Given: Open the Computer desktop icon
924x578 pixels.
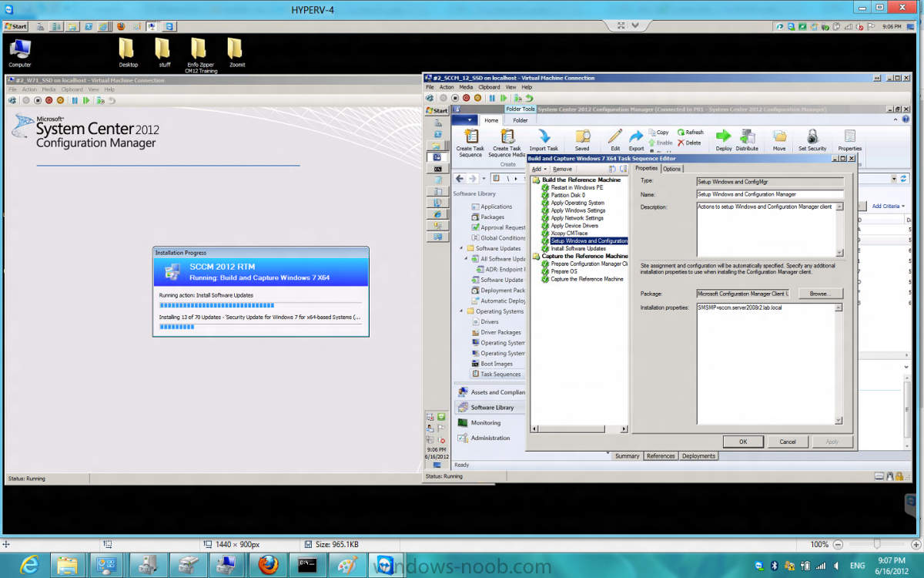Looking at the screenshot, I should tap(20, 53).
